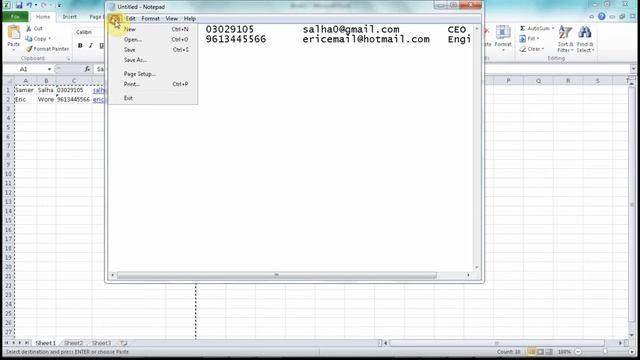
Task: Click the Cut scissors icon in Excel
Action: point(29,29)
